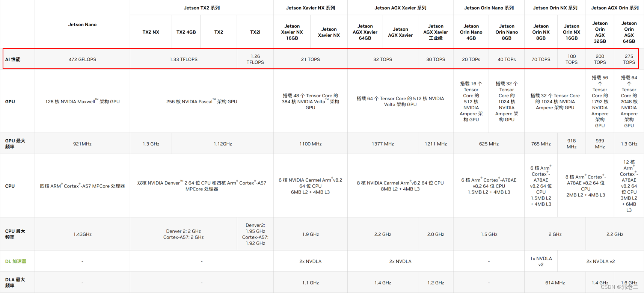
Task: Select the "1.43GHz" CPU frequency cell
Action: coord(82,234)
